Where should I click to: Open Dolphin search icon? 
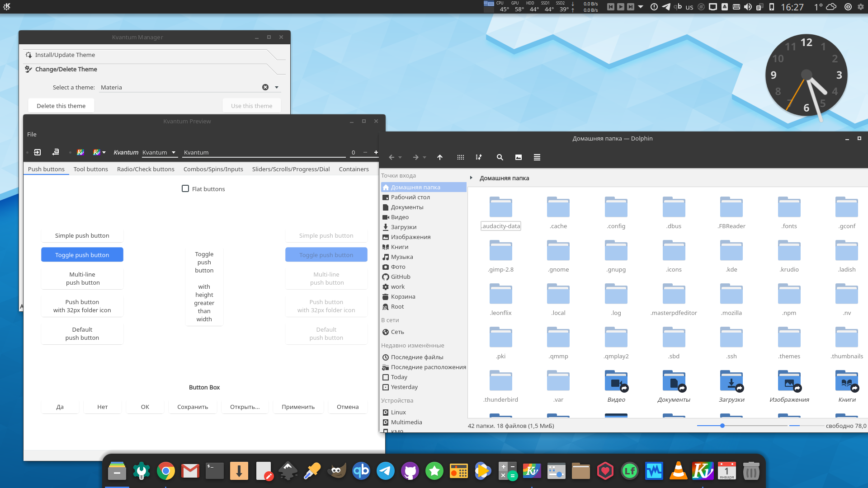[x=500, y=157]
